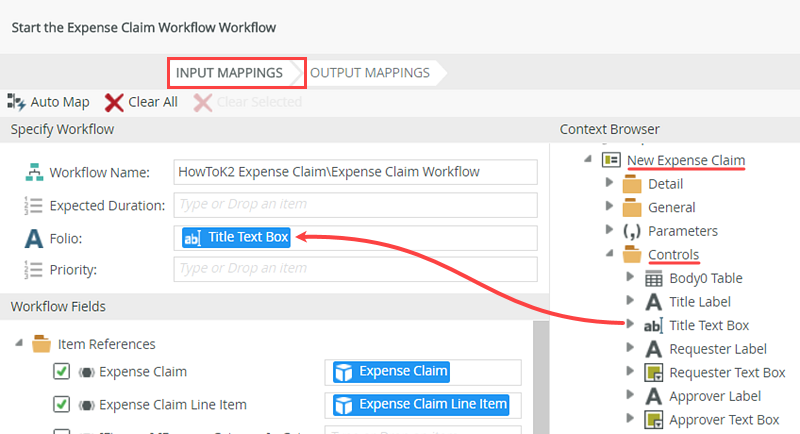Select the blue Expense Claim mapped token
800x434 pixels.
pos(391,371)
